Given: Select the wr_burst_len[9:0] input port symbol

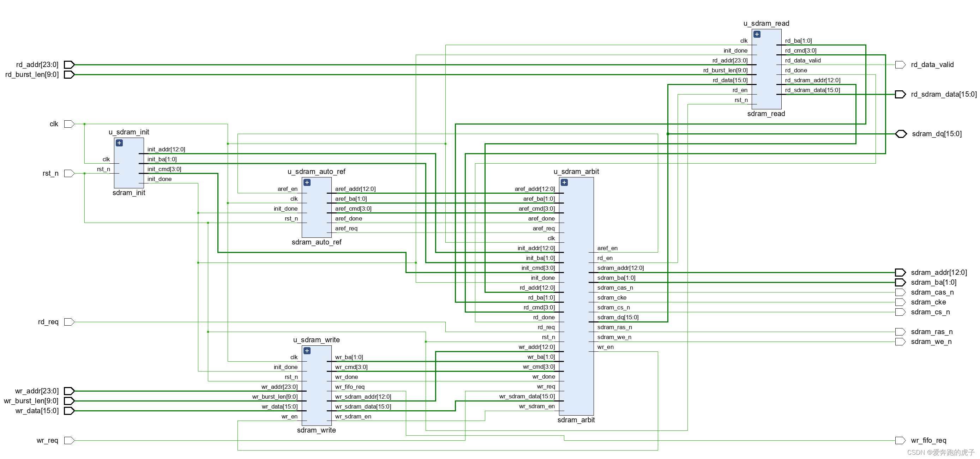Looking at the screenshot, I should (x=69, y=401).
